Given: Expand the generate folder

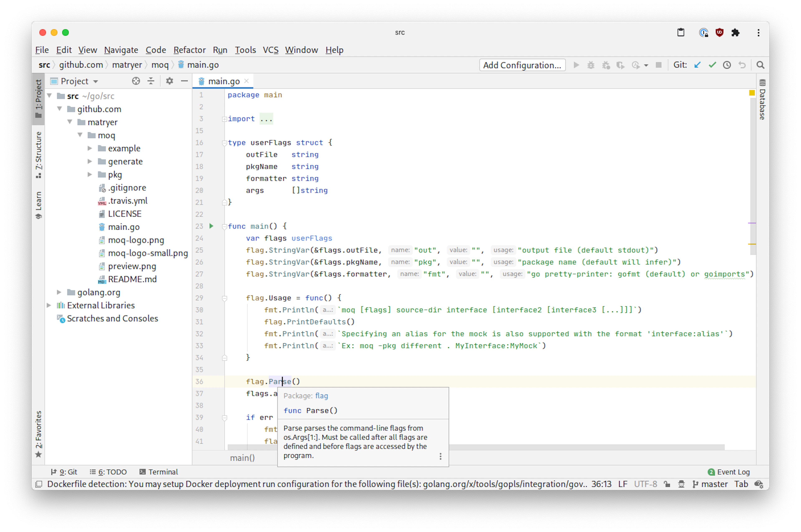Looking at the screenshot, I should 90,161.
